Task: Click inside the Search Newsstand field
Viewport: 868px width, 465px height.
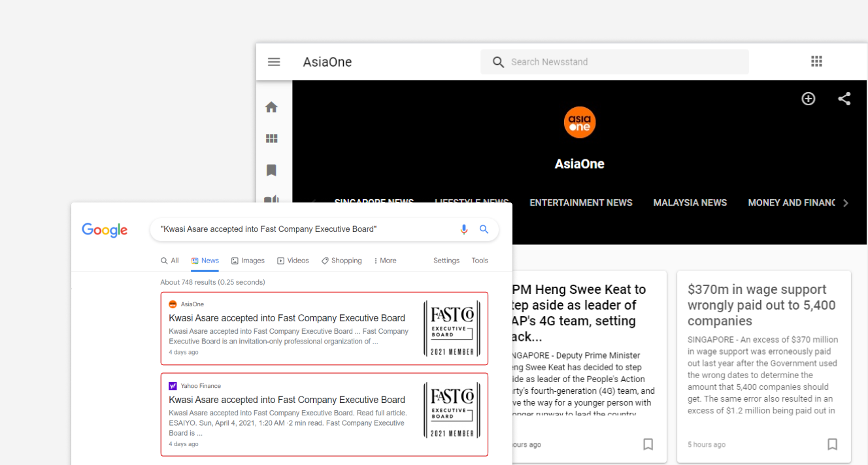Action: click(x=614, y=61)
